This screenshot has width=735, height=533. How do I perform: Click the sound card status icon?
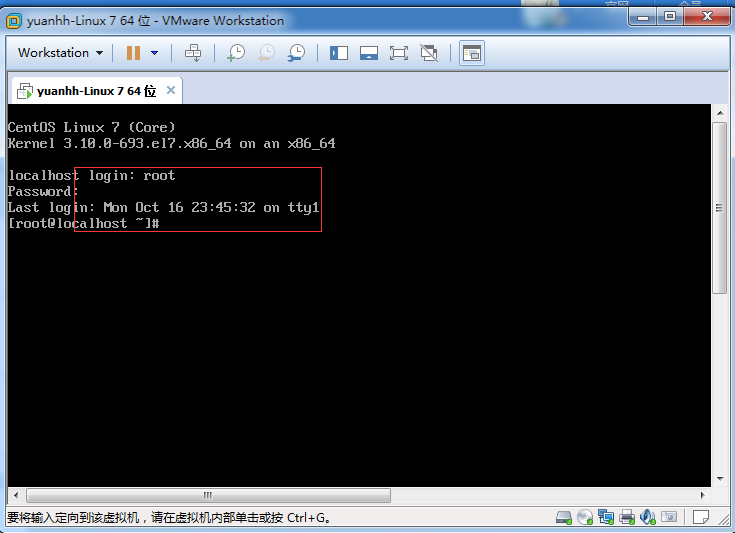tap(648, 517)
